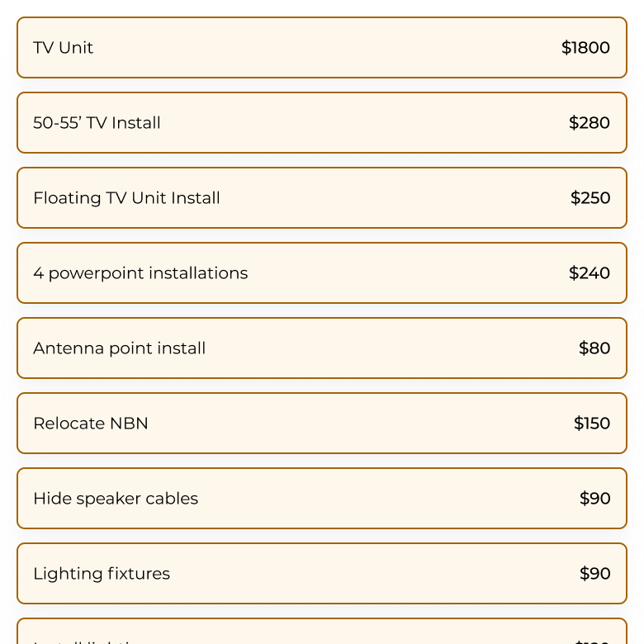Click the $1800 price
Screen dimensions: 644x644
pos(585,48)
